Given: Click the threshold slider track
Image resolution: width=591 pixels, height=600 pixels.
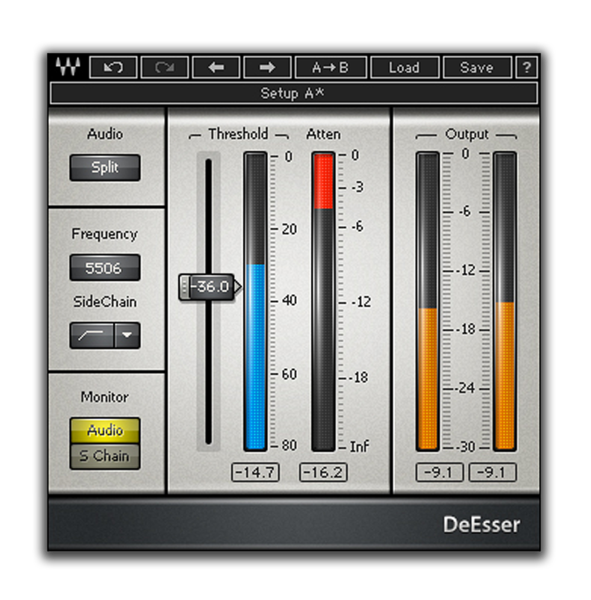Looking at the screenshot, I should tap(209, 300).
